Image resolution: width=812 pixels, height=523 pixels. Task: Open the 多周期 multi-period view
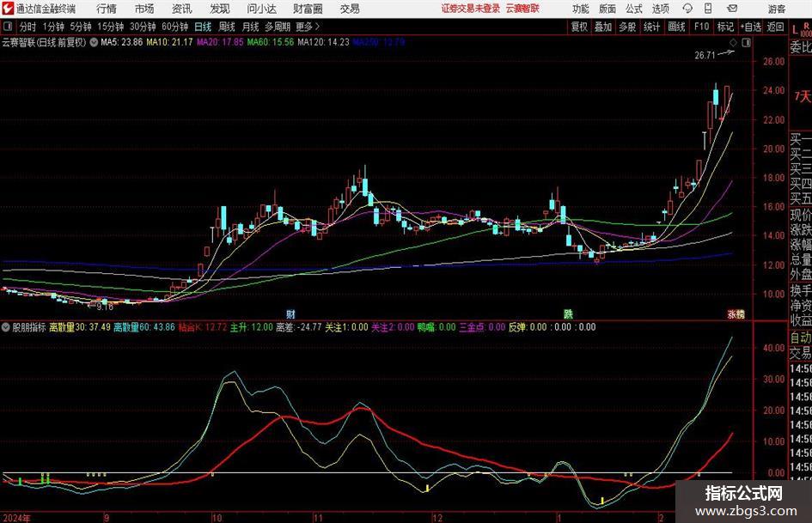[x=278, y=27]
